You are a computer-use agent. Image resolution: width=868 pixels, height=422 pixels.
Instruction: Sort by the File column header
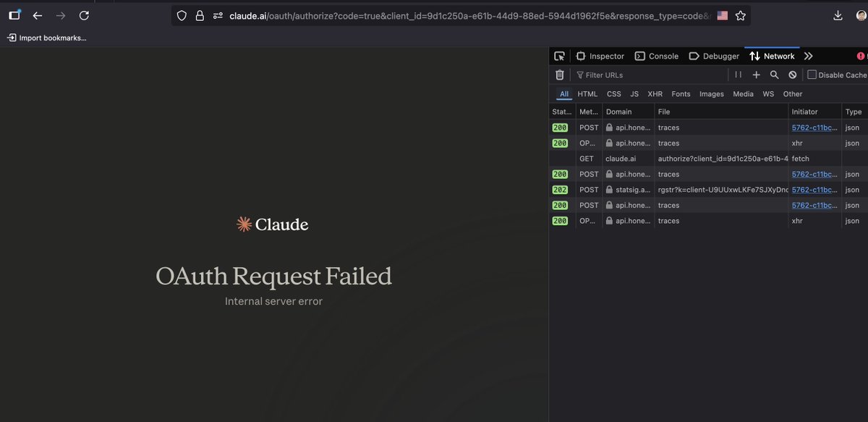[721, 111]
